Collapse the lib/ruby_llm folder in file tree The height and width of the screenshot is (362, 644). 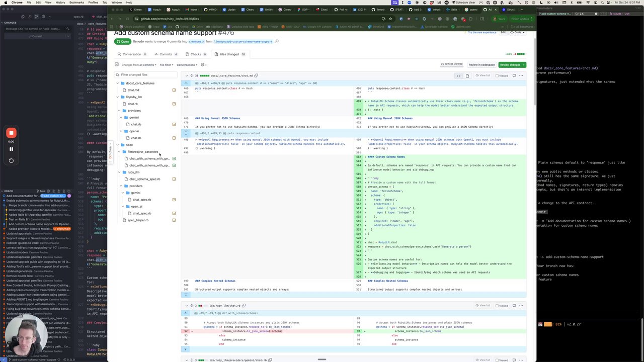[117, 97]
